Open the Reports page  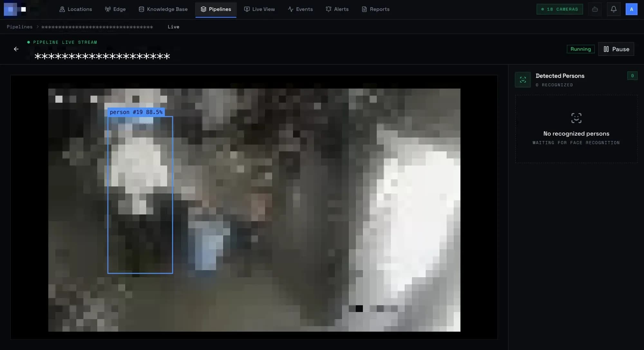pos(375,9)
